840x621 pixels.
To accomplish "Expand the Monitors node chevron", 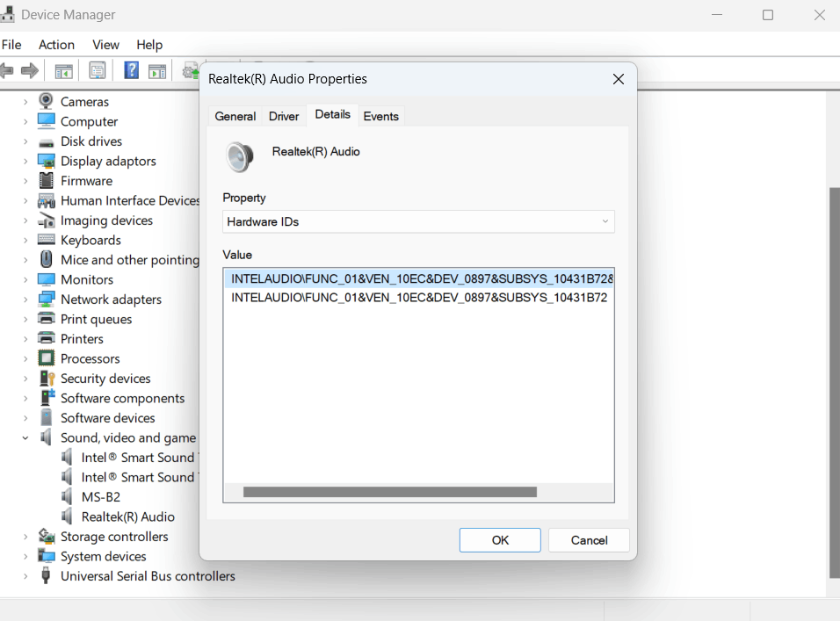I will [25, 279].
